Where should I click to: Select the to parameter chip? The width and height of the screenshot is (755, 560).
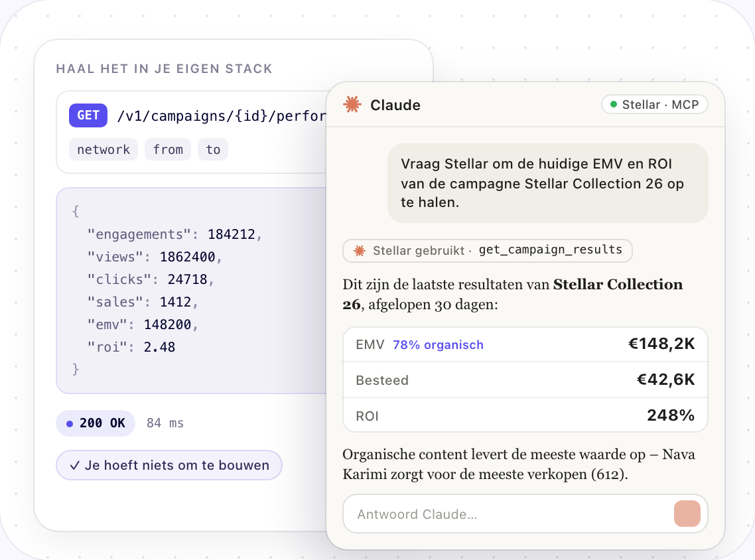click(213, 150)
